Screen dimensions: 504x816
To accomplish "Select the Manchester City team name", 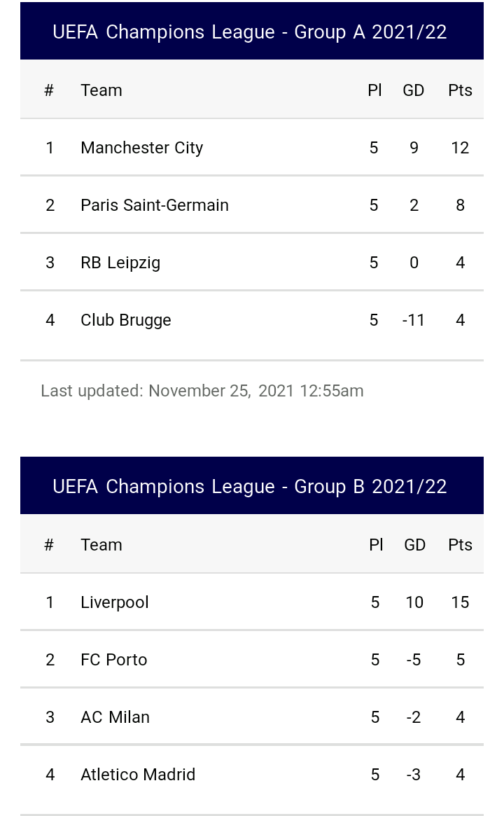I will (141, 148).
